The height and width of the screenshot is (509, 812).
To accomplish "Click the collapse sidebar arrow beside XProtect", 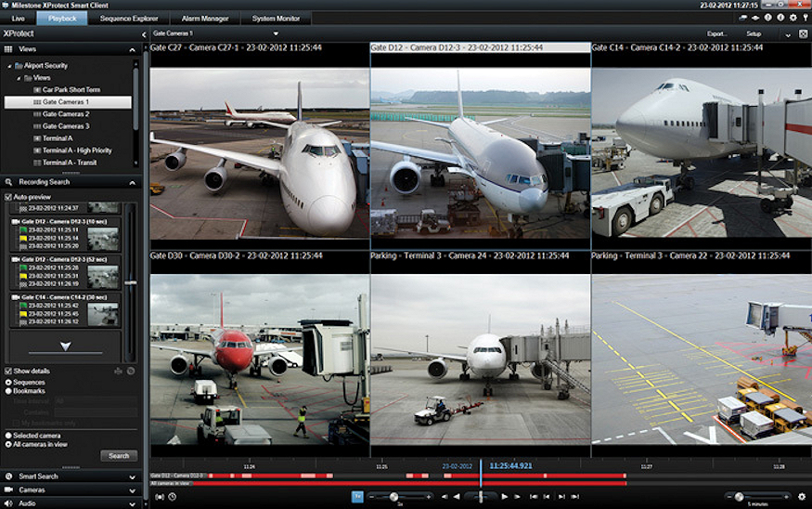I will click(143, 33).
